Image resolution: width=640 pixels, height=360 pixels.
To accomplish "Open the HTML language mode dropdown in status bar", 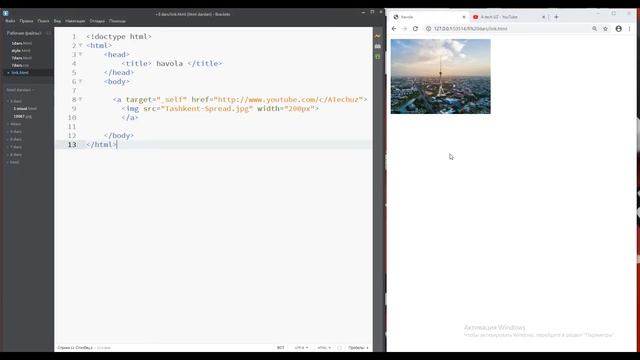I will pos(324,348).
